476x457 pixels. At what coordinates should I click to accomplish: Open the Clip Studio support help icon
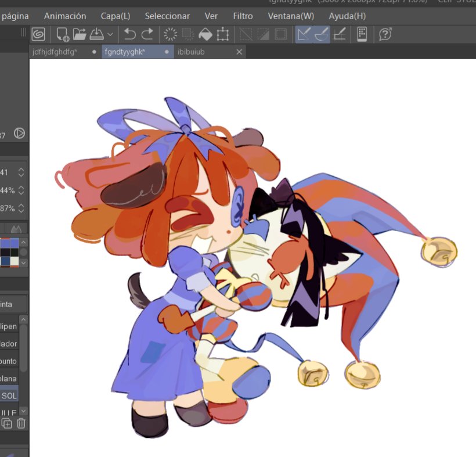click(x=385, y=34)
